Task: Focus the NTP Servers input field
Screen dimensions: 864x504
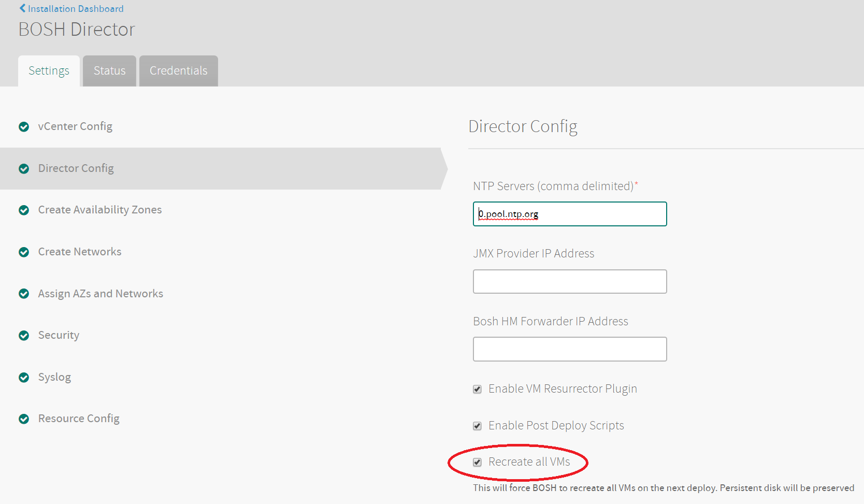Action: (570, 214)
